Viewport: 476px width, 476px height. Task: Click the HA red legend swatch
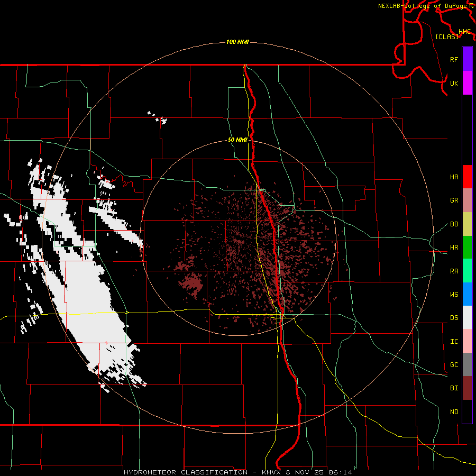pyautogui.click(x=467, y=177)
